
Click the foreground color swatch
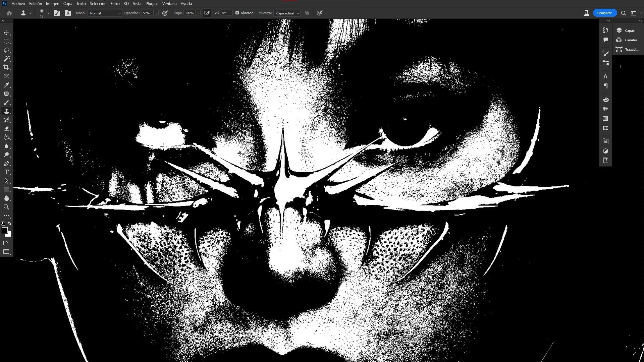(4, 230)
